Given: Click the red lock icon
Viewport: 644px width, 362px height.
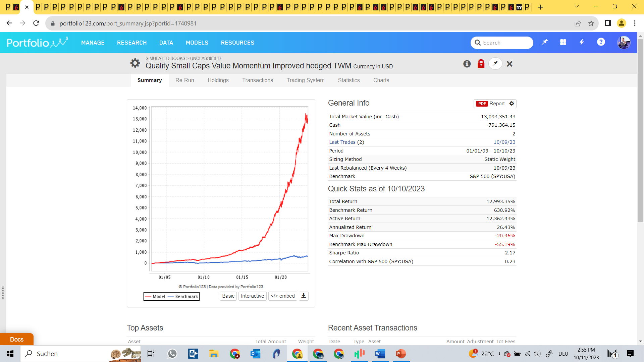Looking at the screenshot, I should [481, 64].
